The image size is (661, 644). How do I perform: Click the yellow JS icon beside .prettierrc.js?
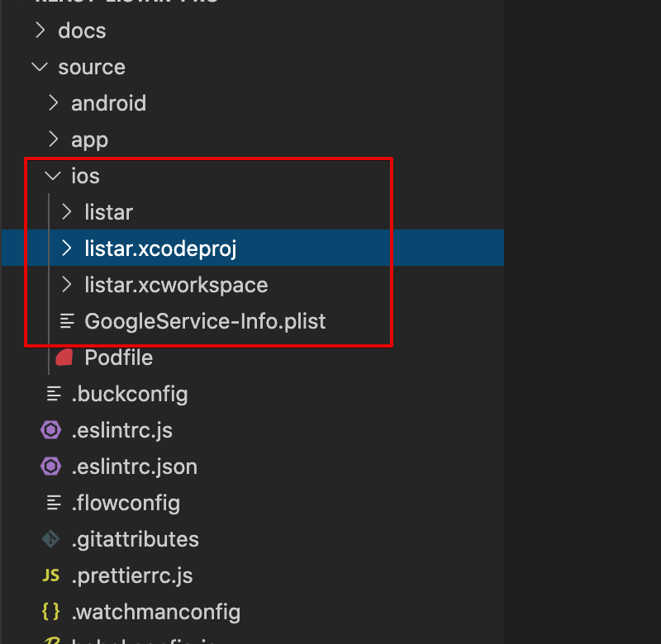point(51,575)
